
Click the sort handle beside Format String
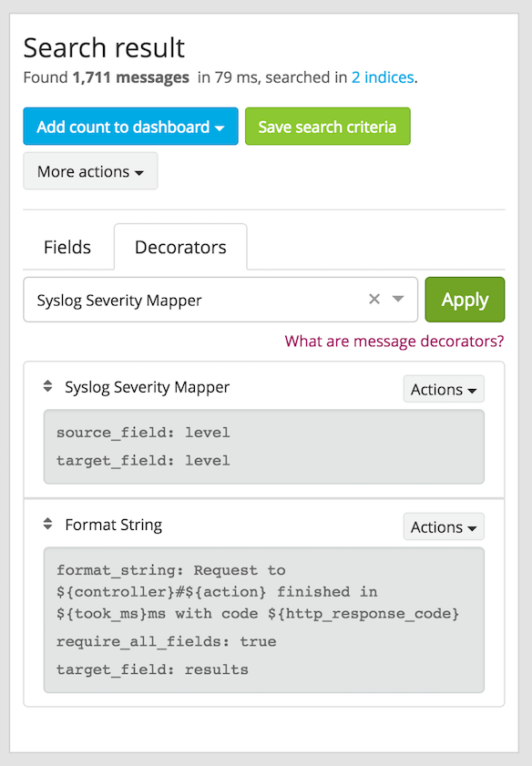tap(47, 524)
